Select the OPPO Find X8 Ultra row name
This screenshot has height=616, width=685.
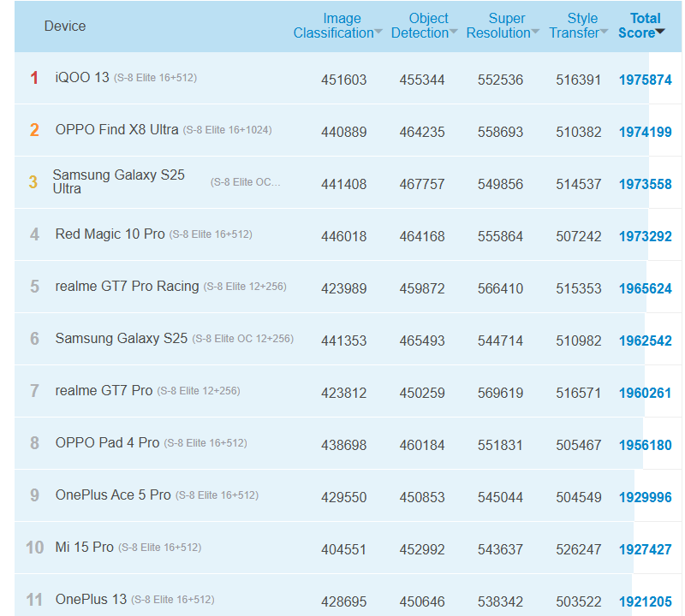point(116,130)
